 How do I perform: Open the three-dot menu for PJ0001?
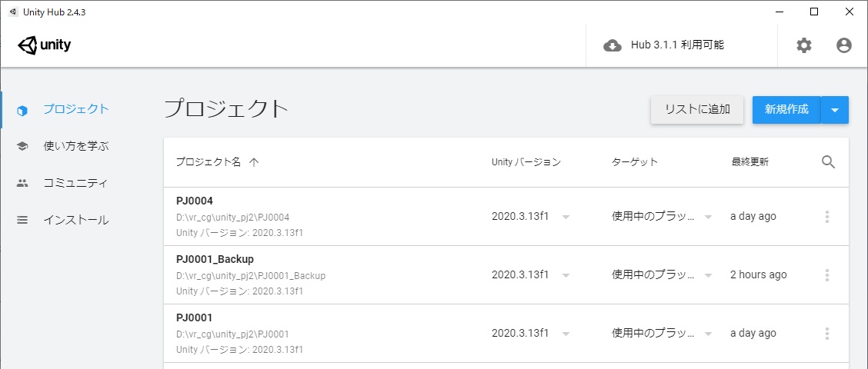[827, 334]
